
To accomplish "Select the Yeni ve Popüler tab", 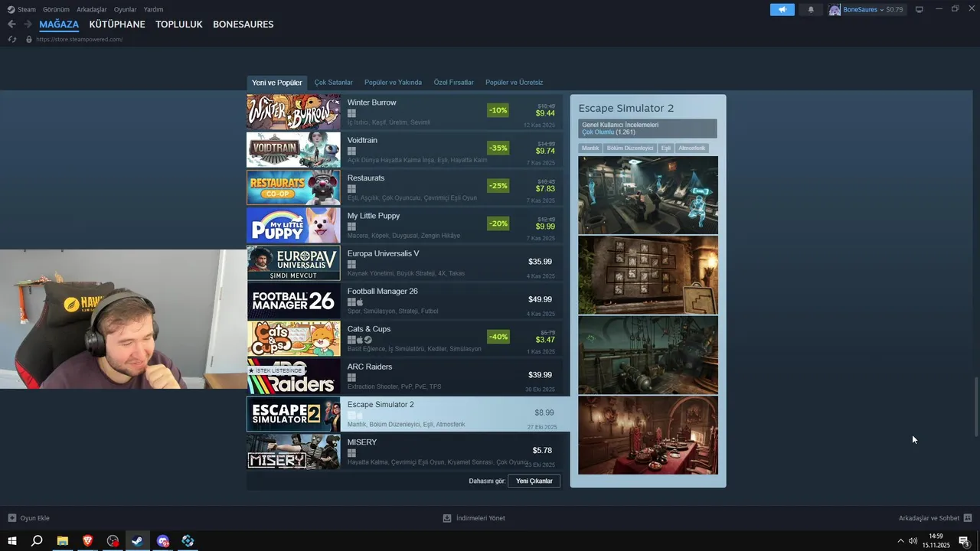I will point(276,83).
